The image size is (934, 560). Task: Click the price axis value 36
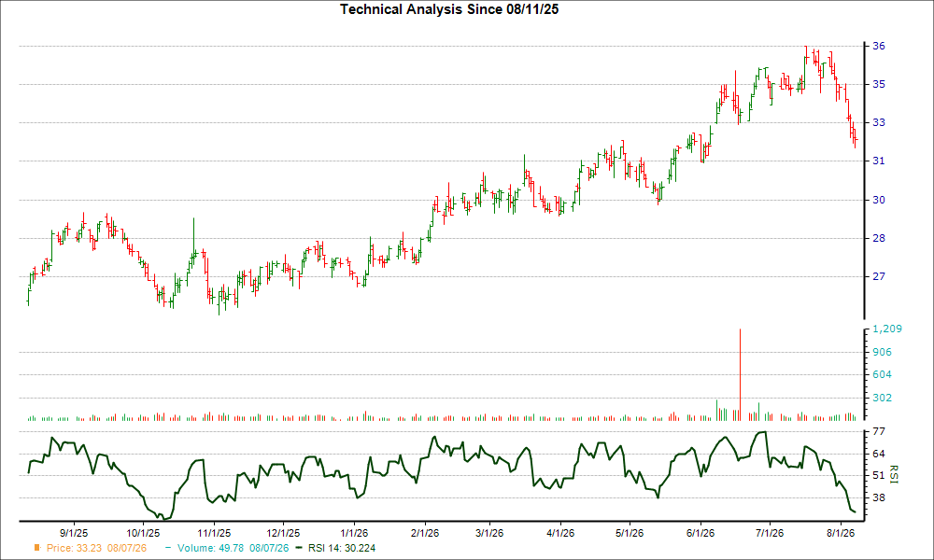pyautogui.click(x=879, y=46)
